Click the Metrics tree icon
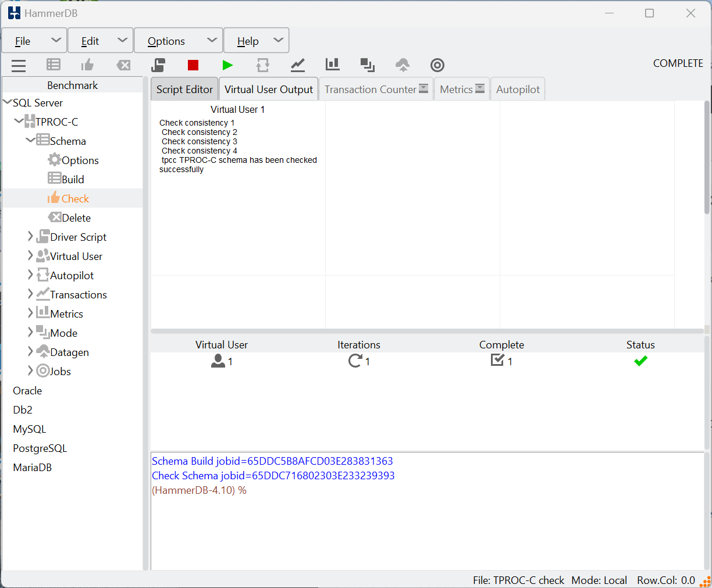This screenshot has width=712, height=588. point(42,312)
